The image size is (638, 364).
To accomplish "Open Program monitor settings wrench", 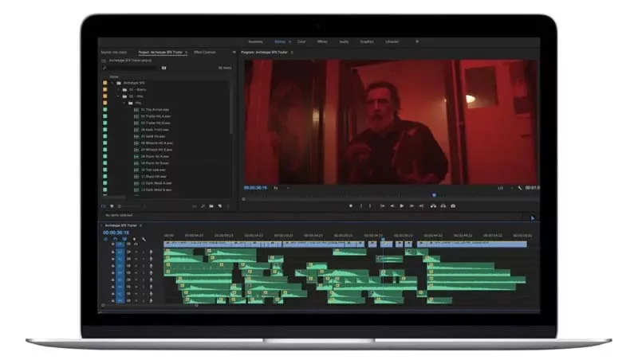I will [520, 188].
